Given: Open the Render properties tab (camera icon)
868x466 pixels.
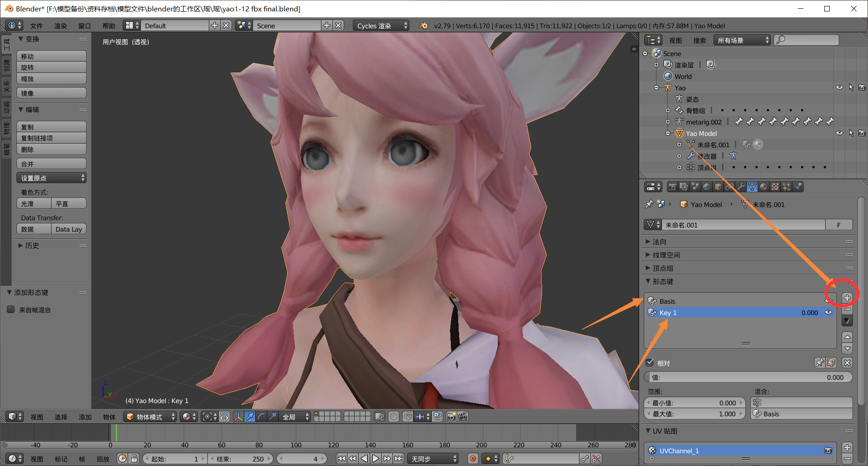Looking at the screenshot, I should coord(672,186).
